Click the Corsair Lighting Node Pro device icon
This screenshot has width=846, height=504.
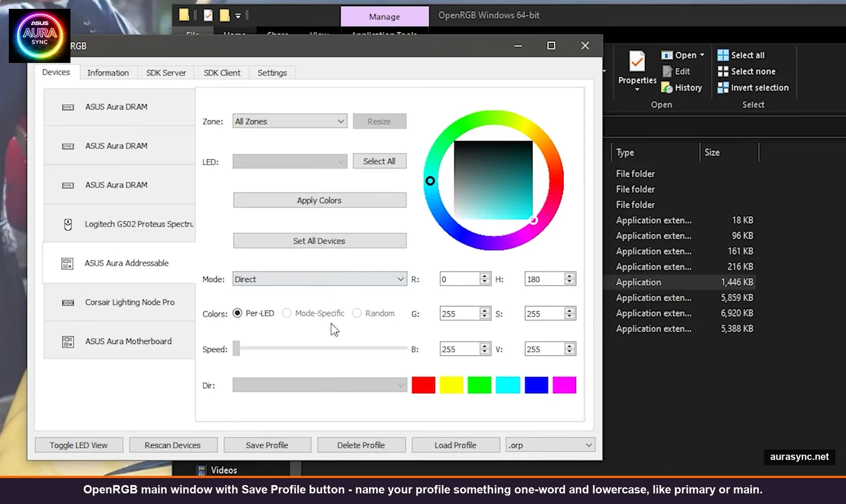click(68, 302)
